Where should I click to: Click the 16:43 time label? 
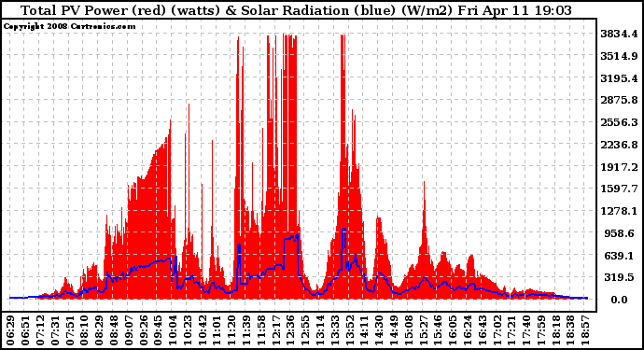click(x=483, y=330)
